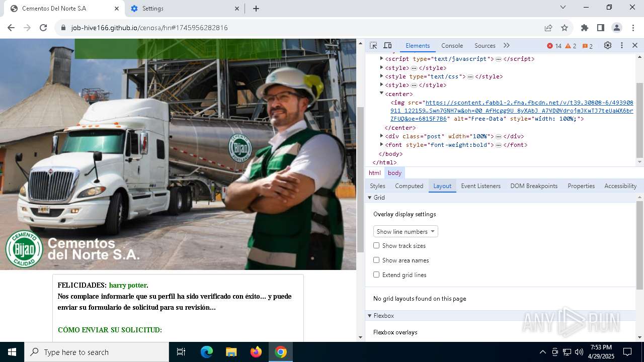Switch to the Sources tab
The width and height of the screenshot is (644, 362).
click(x=485, y=45)
